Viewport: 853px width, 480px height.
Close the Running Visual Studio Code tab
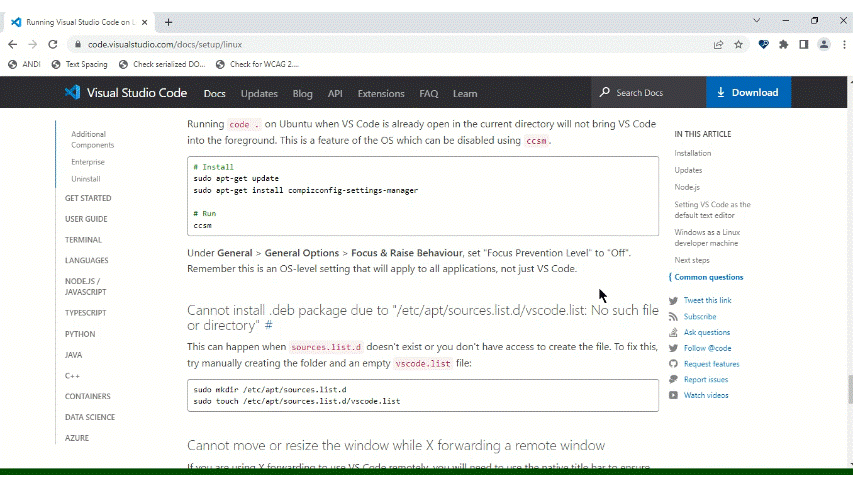pyautogui.click(x=144, y=22)
